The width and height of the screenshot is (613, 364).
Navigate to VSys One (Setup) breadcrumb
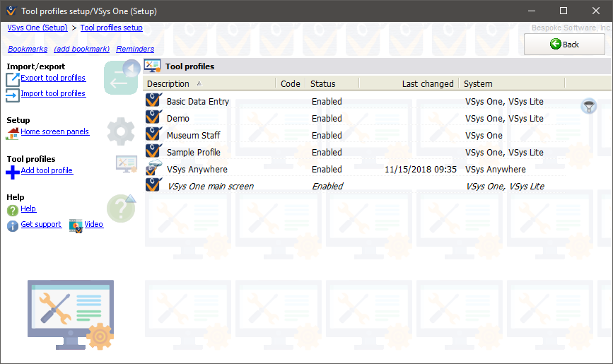37,28
